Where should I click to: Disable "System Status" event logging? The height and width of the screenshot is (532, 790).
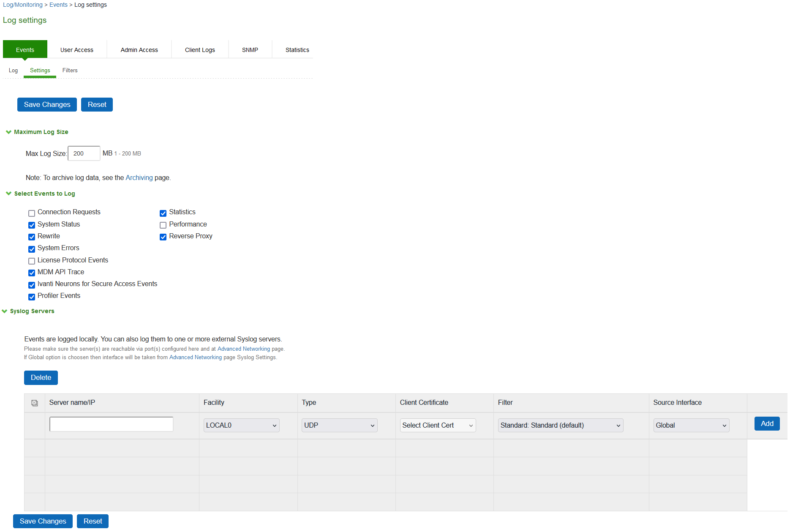(32, 225)
